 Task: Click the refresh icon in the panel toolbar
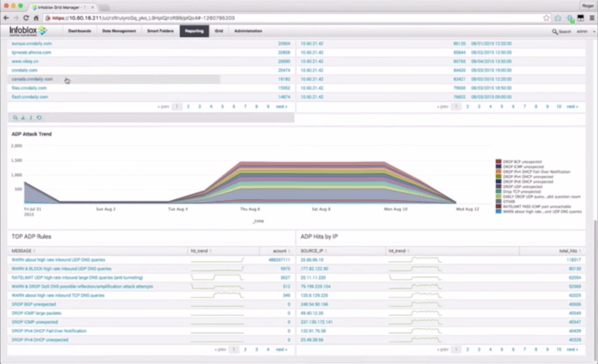39,117
